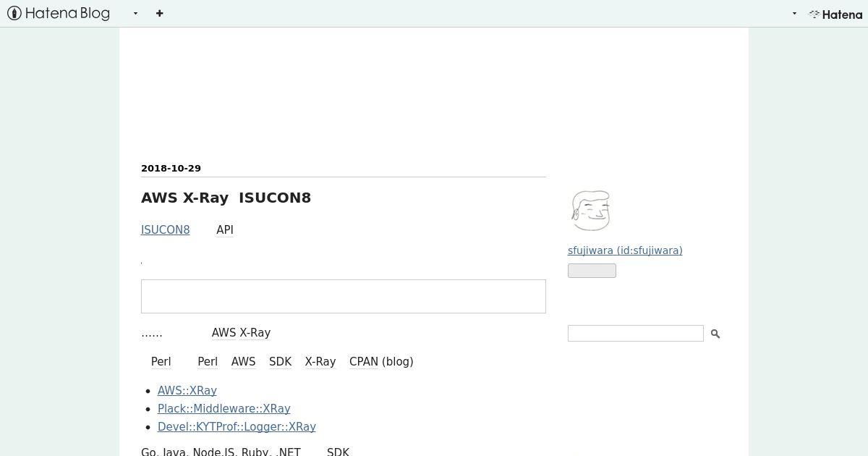This screenshot has width=868, height=456.
Task: Click the AWS X-Ray keyword in paragraph
Action: point(241,332)
